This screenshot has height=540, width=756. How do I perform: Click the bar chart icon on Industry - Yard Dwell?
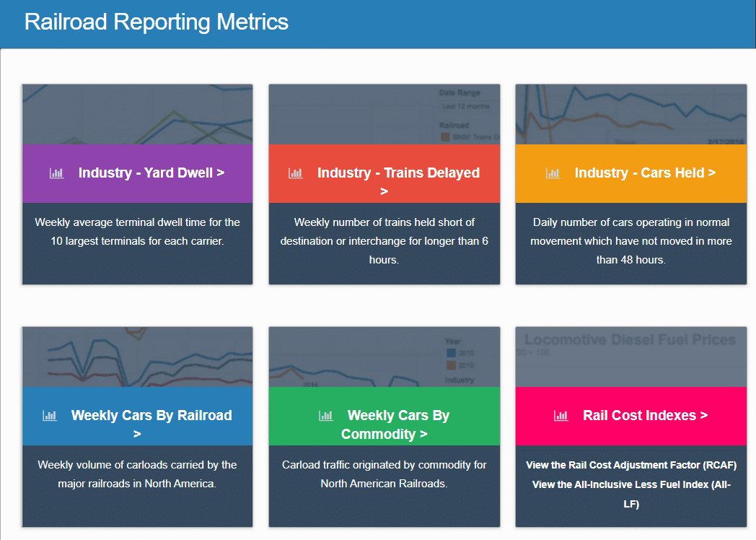[x=56, y=173]
